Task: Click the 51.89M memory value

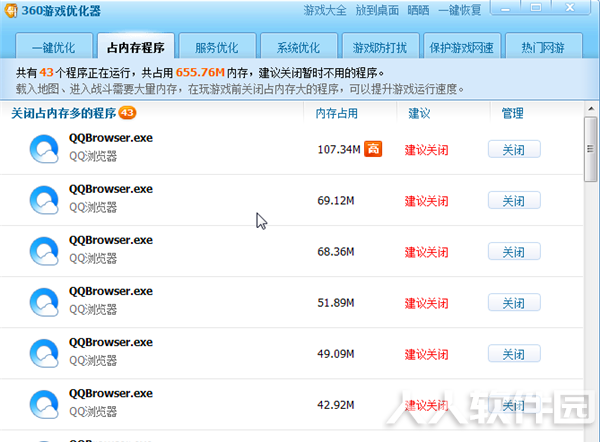Action: point(336,303)
